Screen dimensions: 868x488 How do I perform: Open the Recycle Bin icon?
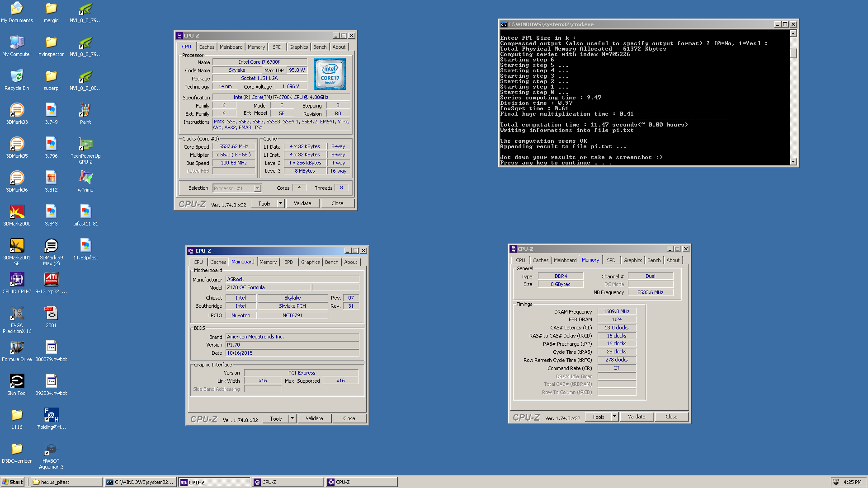pos(17,80)
